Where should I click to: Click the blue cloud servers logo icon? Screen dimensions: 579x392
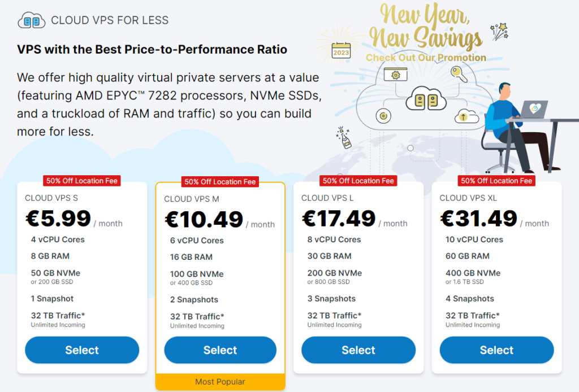(x=32, y=19)
